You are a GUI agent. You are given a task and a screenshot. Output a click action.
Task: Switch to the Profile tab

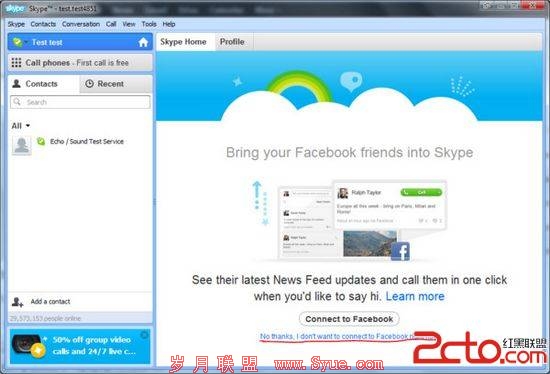pyautogui.click(x=232, y=42)
